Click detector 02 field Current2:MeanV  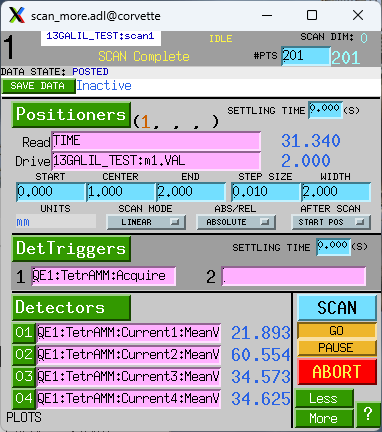click(128, 354)
